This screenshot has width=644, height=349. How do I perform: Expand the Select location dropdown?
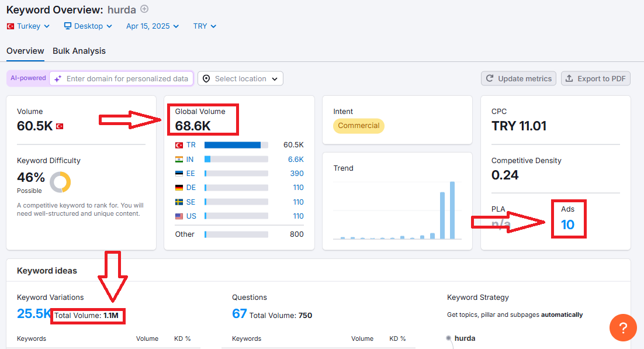[x=240, y=78]
